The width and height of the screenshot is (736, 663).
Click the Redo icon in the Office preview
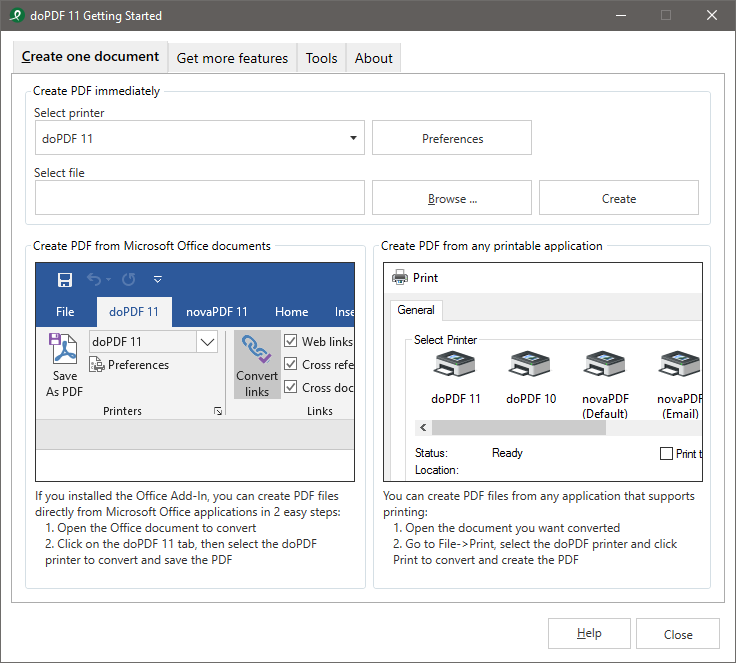129,280
